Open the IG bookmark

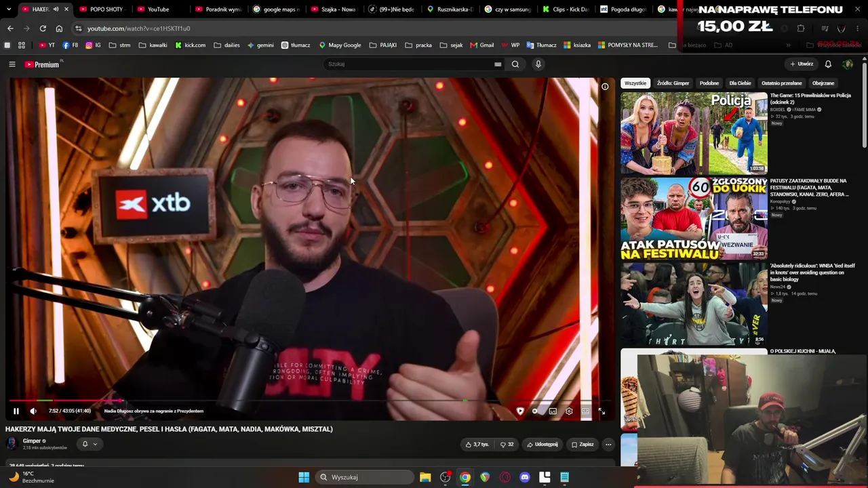[x=94, y=45]
